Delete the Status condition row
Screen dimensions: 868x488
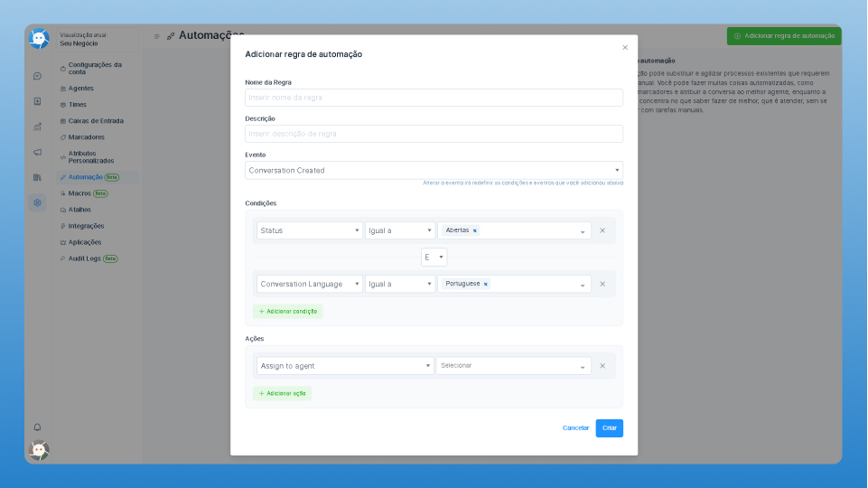pos(602,230)
